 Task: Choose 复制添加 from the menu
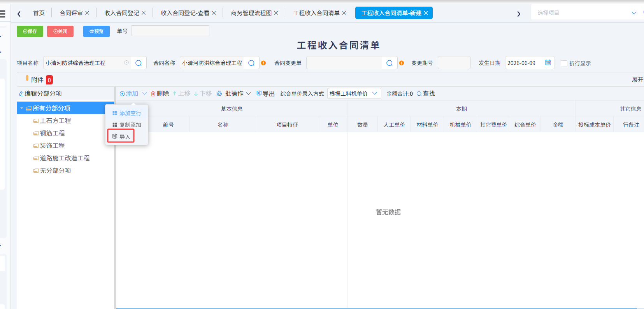(x=127, y=125)
